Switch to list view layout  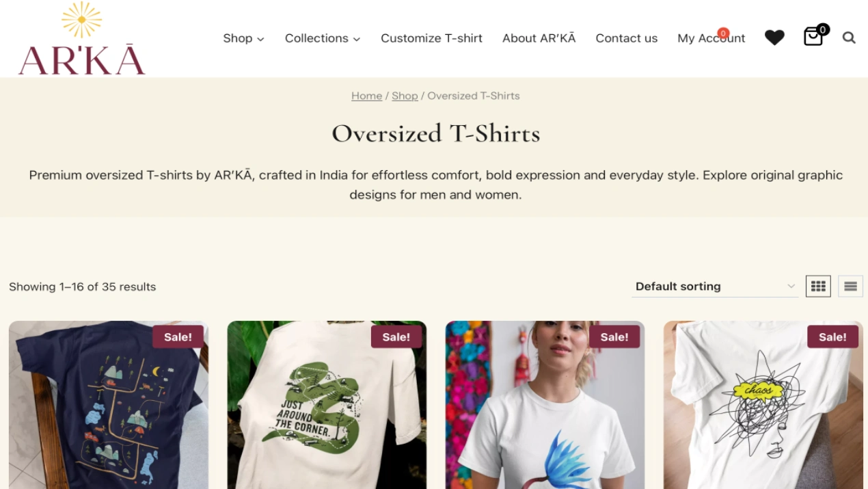click(850, 286)
